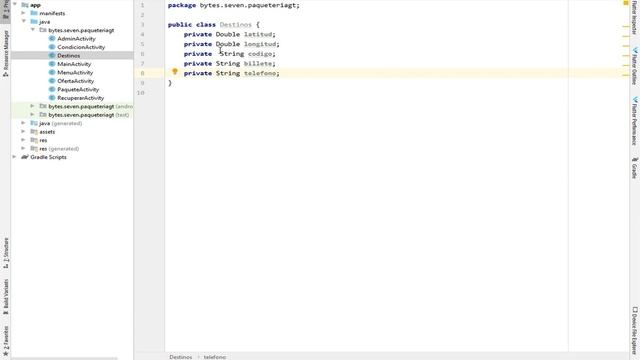Expand the Gradle Scripts node
The width and height of the screenshot is (640, 360).
pyautogui.click(x=15, y=157)
